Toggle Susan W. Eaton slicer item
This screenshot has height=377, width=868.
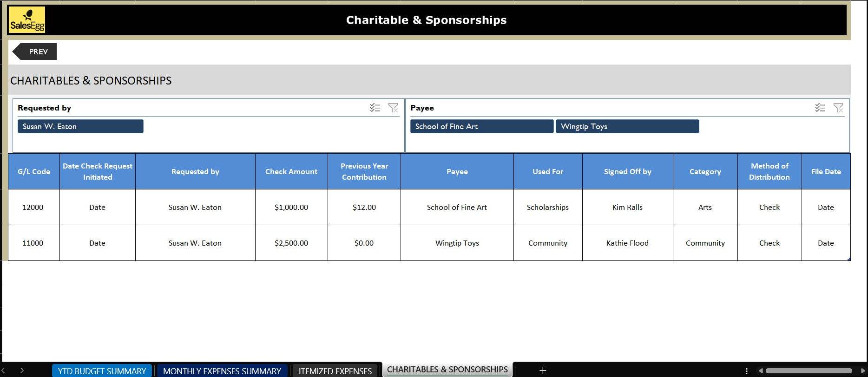pyautogui.click(x=80, y=126)
